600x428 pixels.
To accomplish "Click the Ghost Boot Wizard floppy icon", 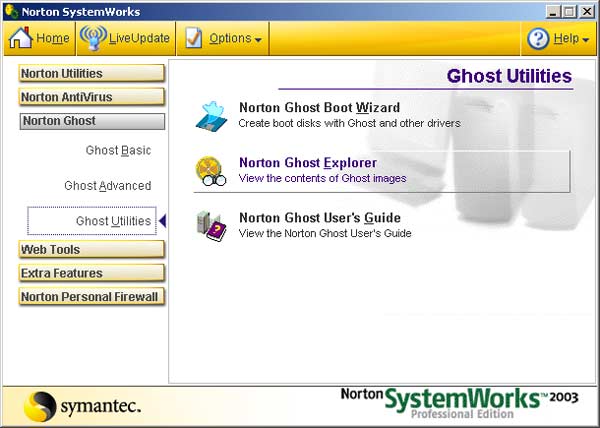I will click(x=212, y=115).
